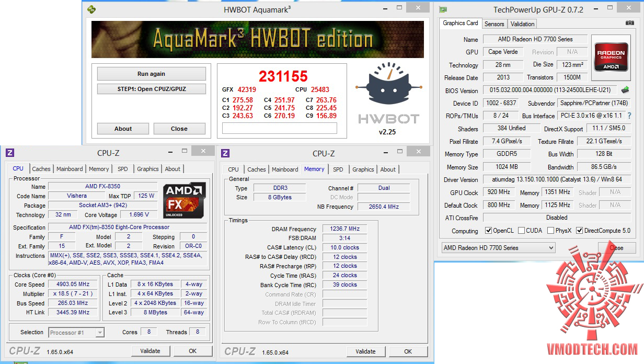
Task: Click the Close button in GPU-Z
Action: [x=616, y=248]
